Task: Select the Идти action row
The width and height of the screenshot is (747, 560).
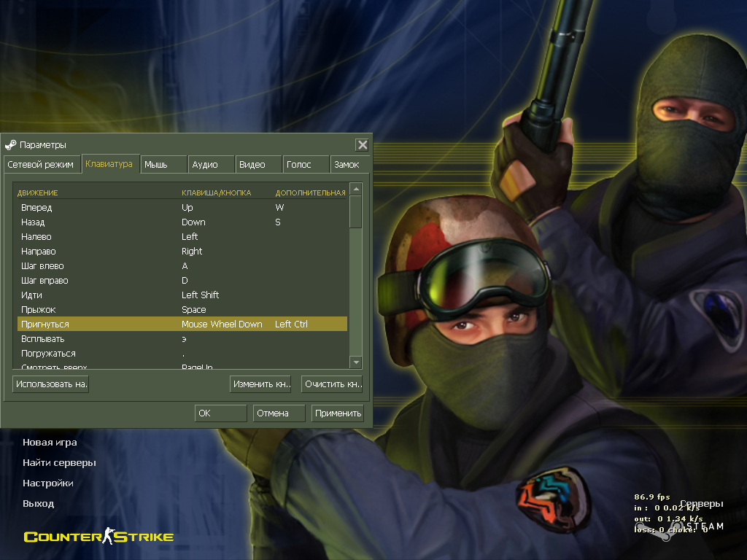Action: [x=182, y=295]
